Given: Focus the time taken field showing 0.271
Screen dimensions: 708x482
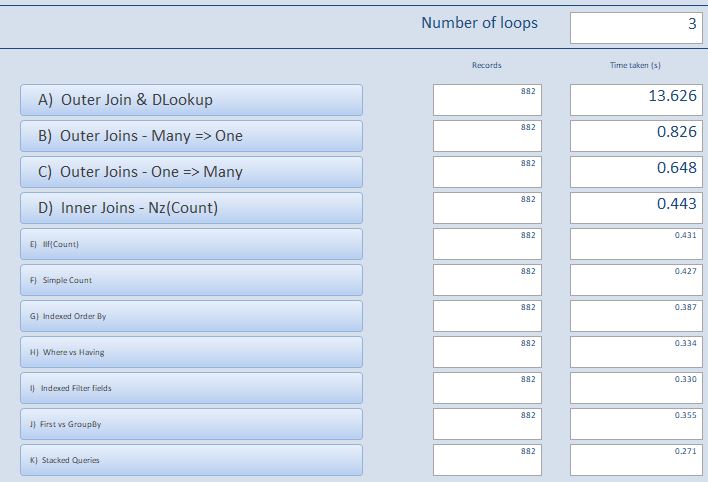Looking at the screenshot, I should pyautogui.click(x=636, y=459).
